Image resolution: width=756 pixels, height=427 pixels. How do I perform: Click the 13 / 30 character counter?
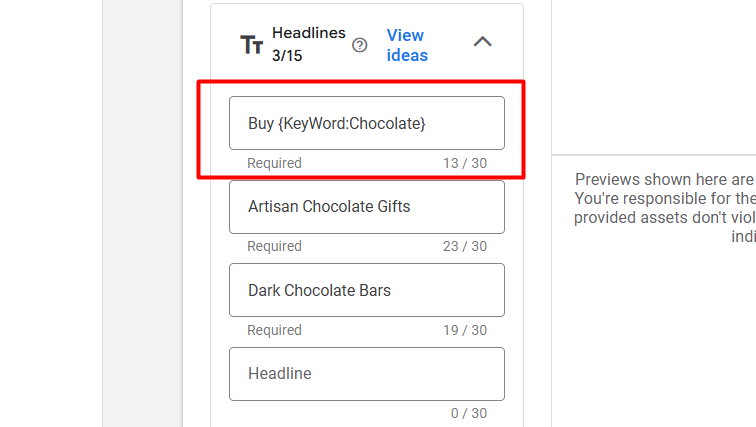pos(465,163)
